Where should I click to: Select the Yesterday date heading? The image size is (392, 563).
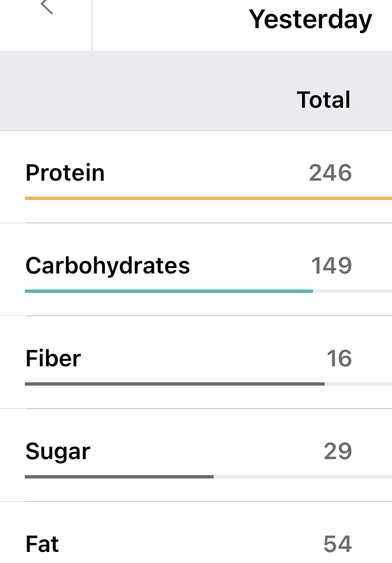[310, 20]
